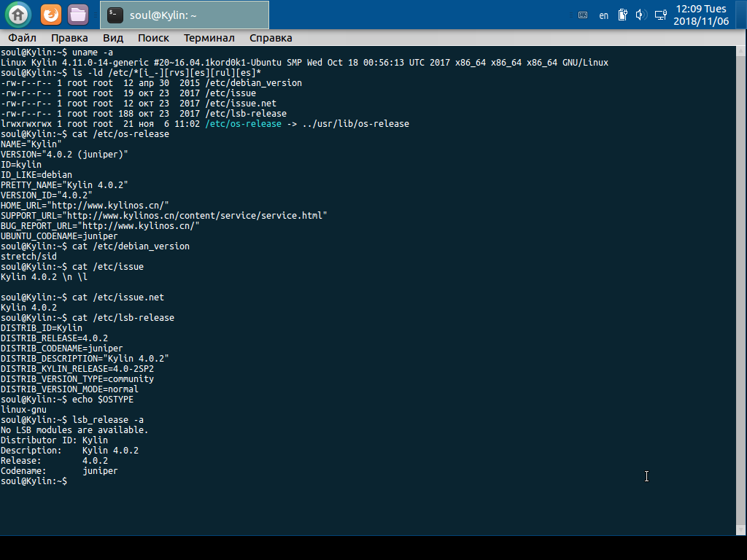
Task: Click the HOME_URL kylinos.cn line
Action: point(85,205)
